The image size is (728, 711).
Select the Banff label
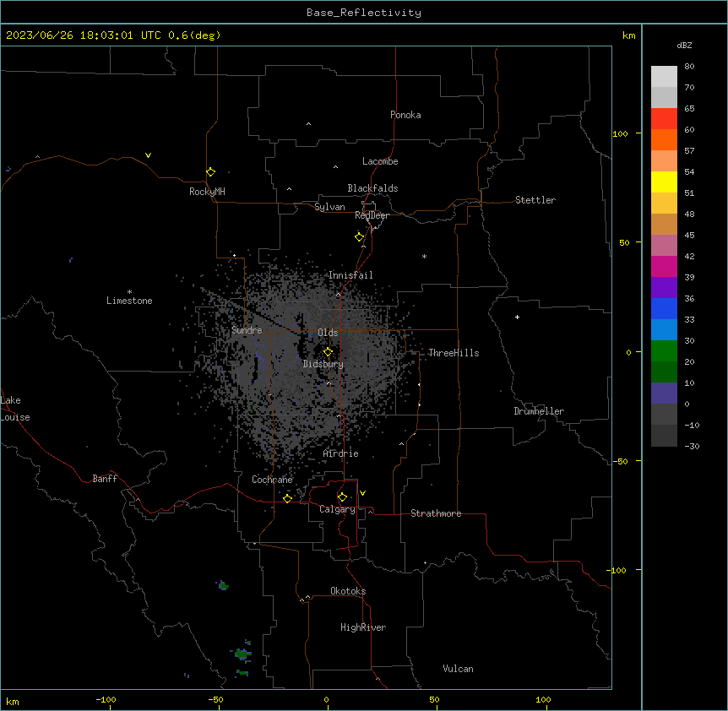coord(105,479)
